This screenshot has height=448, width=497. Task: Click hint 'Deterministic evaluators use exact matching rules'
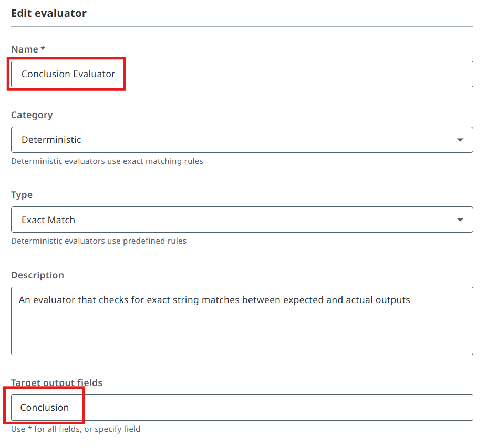(107, 161)
